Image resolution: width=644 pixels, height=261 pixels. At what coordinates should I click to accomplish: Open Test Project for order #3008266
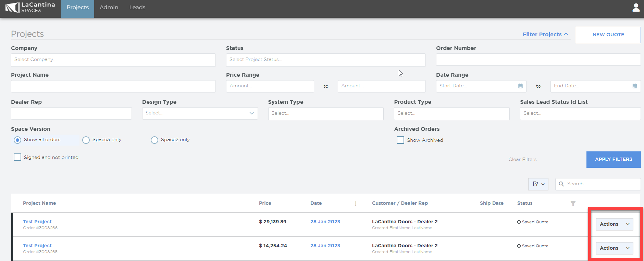tap(37, 222)
